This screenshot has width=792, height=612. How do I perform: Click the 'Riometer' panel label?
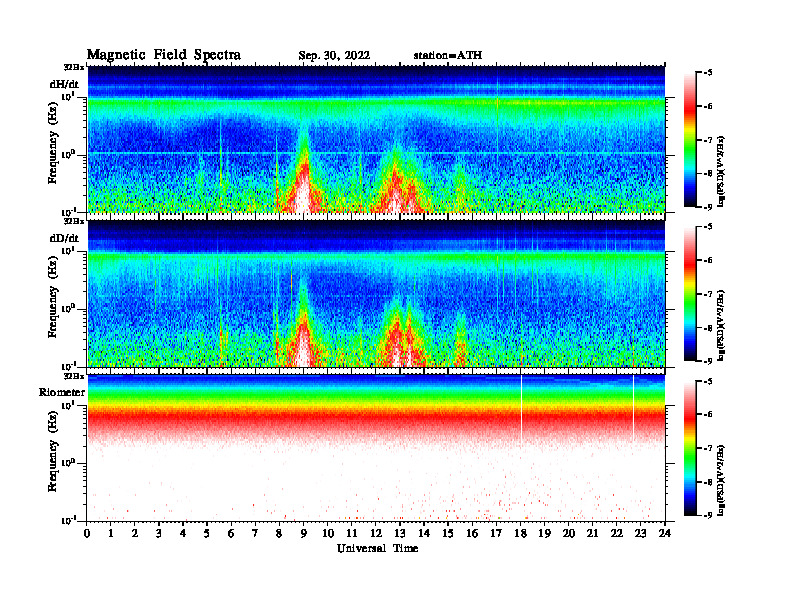tap(62, 392)
